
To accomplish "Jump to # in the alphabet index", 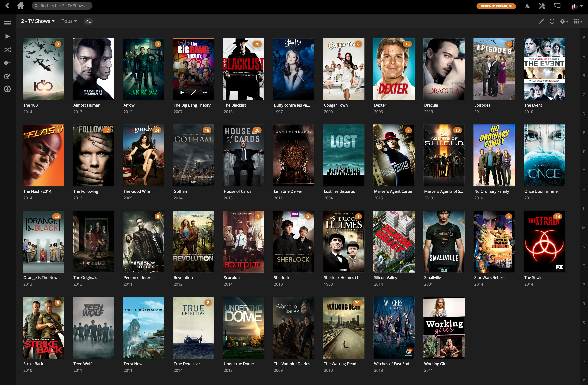I will point(584,38).
